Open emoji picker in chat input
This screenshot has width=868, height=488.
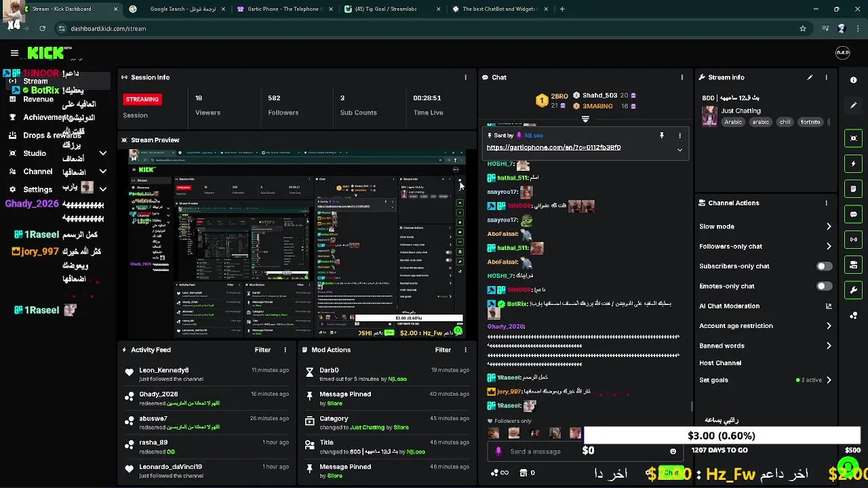pyautogui.click(x=673, y=451)
